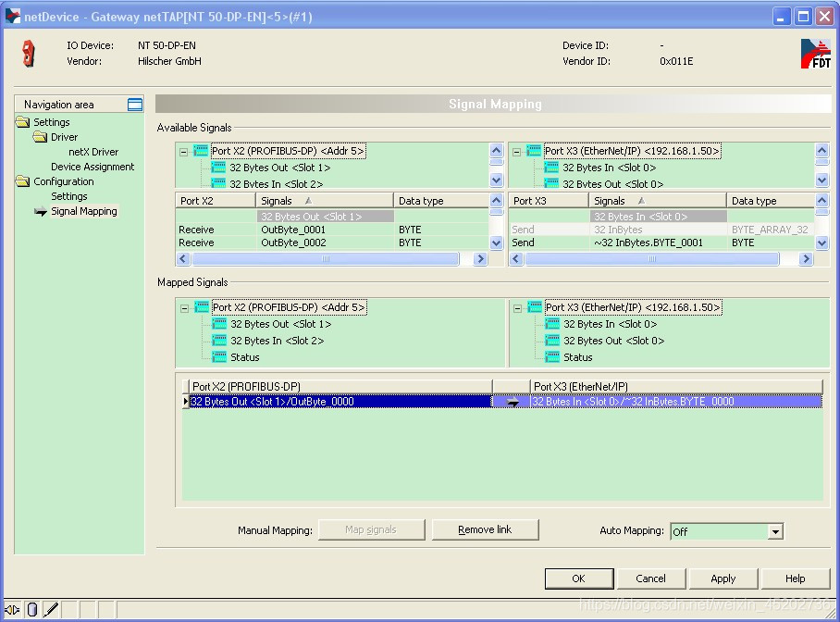Click the Port X3 Data type column header

point(771,201)
